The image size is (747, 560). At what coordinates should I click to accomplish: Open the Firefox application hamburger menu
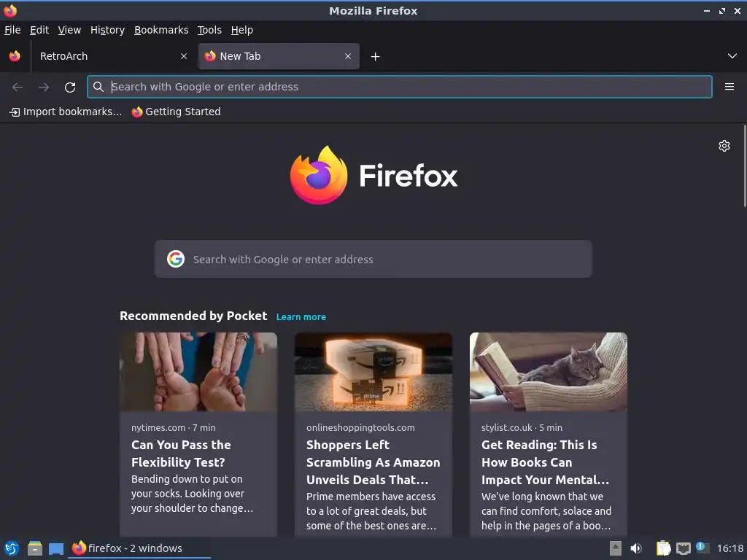tap(729, 87)
